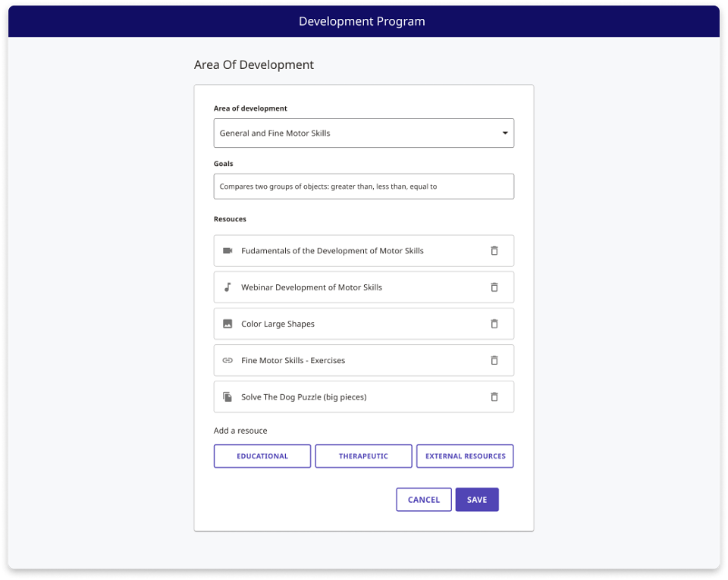The image size is (728, 580).
Task: Delete the Webinar Development of Motor Skills resource
Action: [x=494, y=287]
